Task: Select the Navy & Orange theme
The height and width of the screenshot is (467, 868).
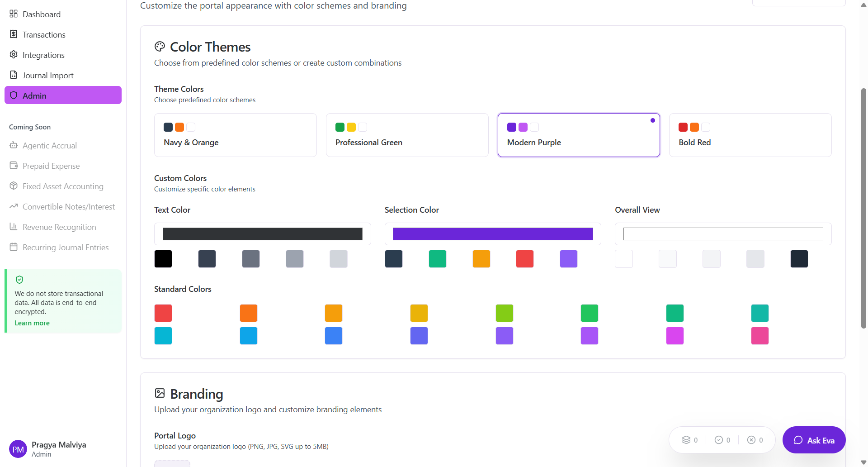Action: (235, 135)
